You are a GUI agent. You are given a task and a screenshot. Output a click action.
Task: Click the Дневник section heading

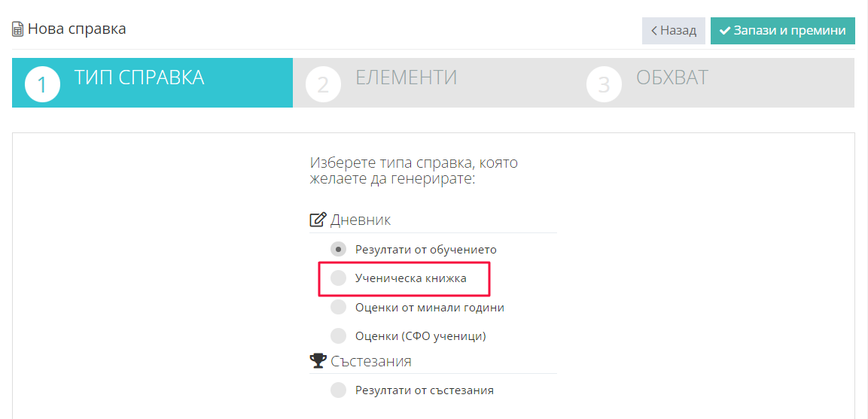(x=361, y=220)
